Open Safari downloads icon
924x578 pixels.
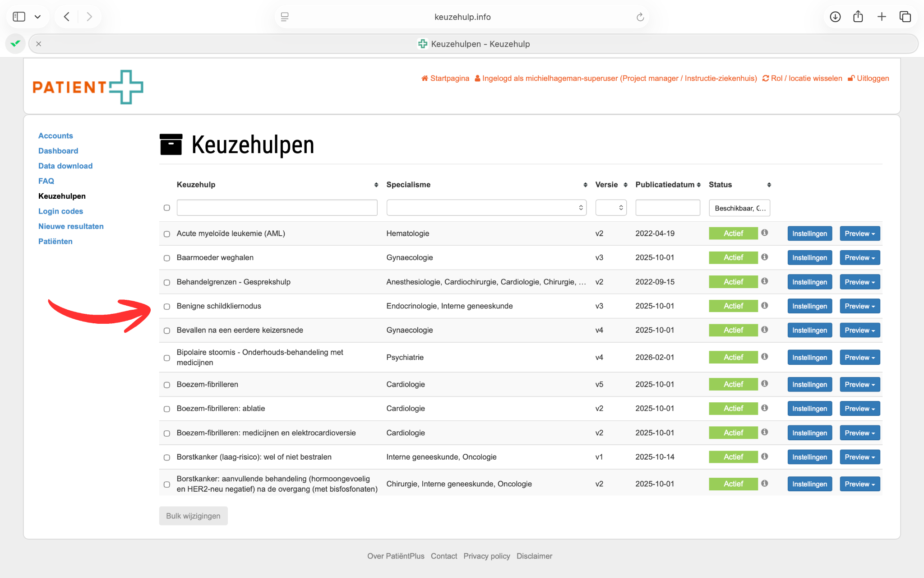[835, 17]
